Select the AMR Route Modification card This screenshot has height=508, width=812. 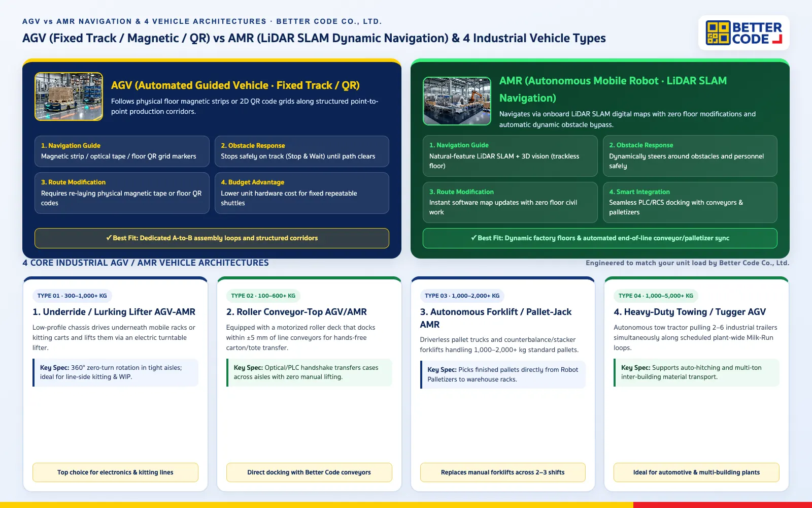(510, 202)
